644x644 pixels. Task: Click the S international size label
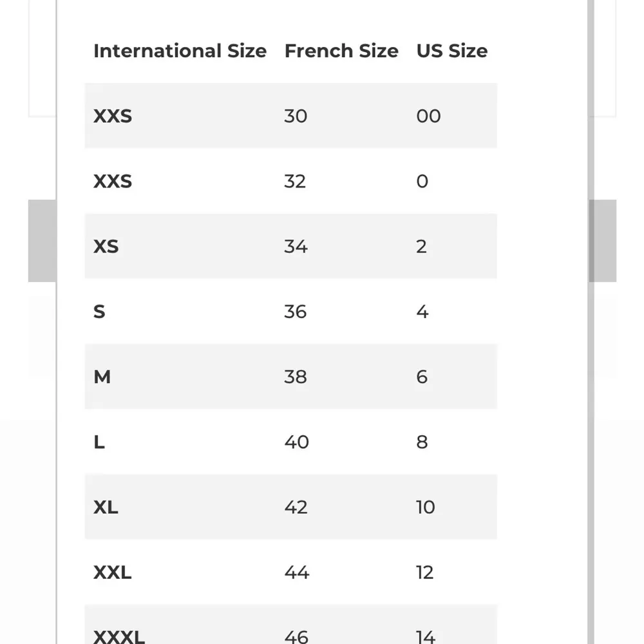[99, 312]
